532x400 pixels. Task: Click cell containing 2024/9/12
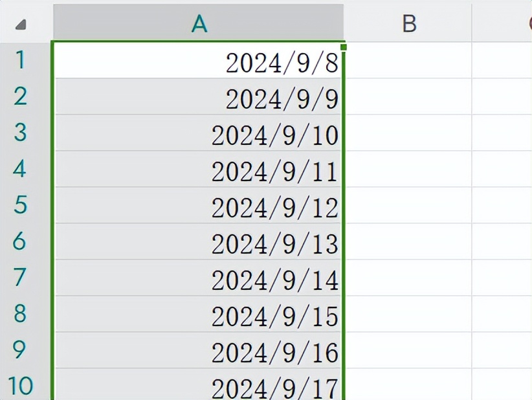coord(199,205)
